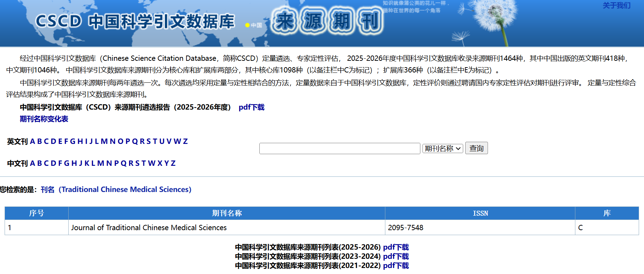The height and width of the screenshot is (274, 644).
Task: Click the 期刊名称 column header
Action: coord(226,213)
